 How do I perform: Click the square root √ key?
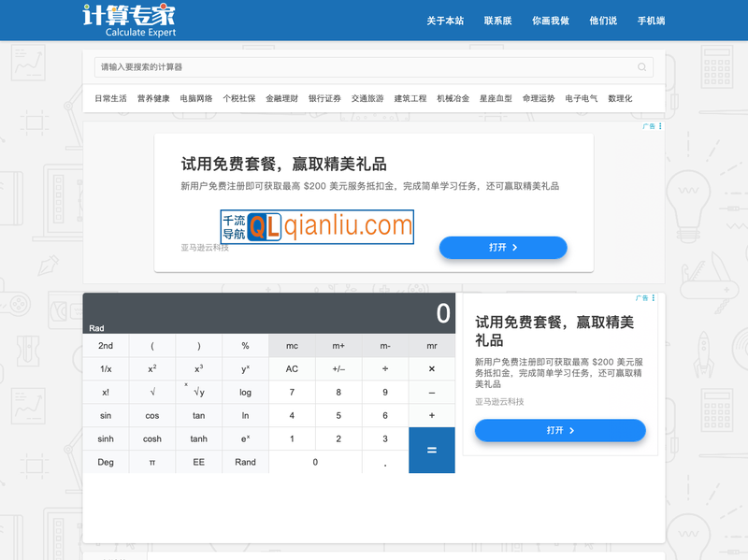click(151, 392)
